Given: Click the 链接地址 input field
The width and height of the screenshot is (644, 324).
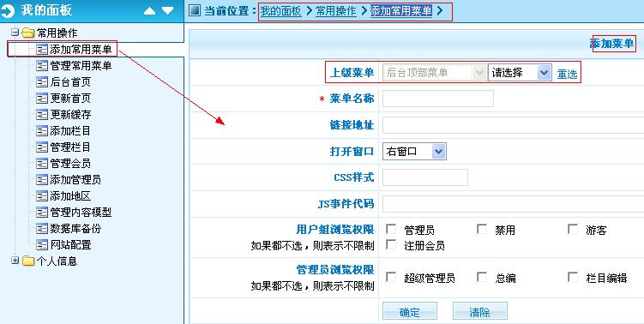Looking at the screenshot, I should click(513, 125).
